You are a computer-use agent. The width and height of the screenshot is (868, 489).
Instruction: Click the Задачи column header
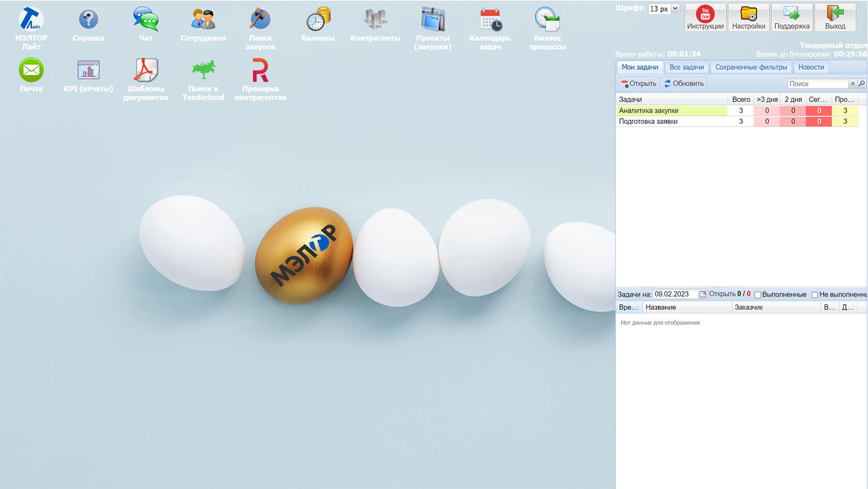(672, 99)
